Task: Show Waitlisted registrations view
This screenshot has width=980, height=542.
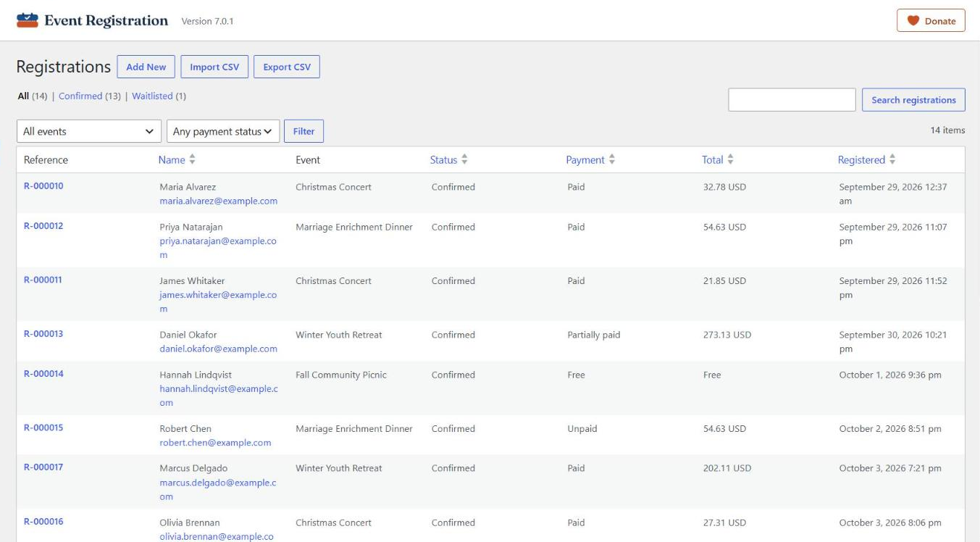Action: [x=153, y=96]
